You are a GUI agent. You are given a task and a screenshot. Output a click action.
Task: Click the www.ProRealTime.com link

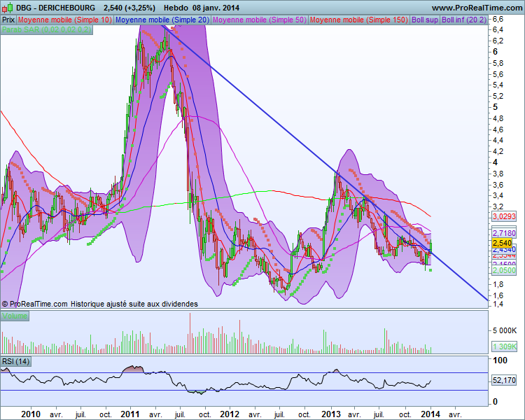477,8
